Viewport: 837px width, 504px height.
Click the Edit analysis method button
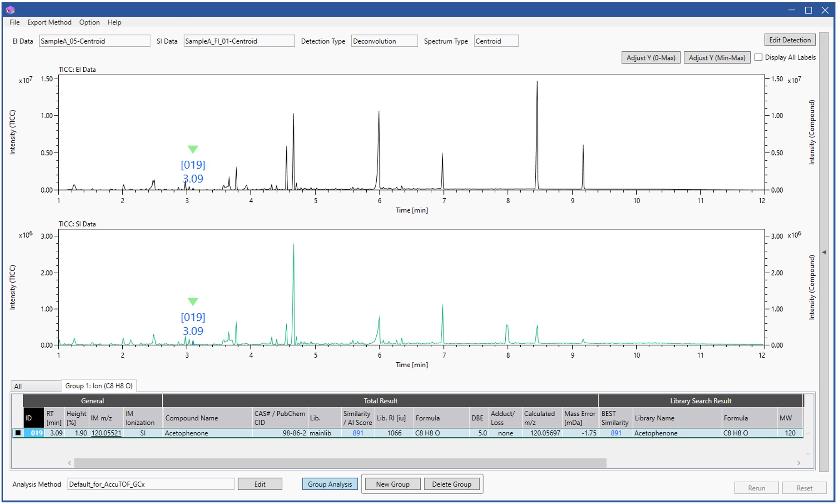(259, 484)
